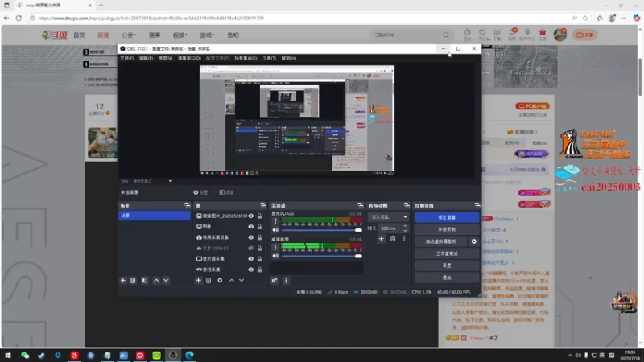Delete selected scene with trash icon
Screen dimensions: 644x362
(133, 280)
